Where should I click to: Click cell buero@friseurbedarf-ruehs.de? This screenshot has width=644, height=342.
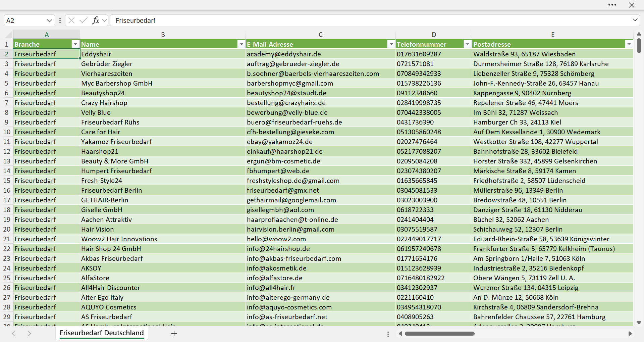pyautogui.click(x=321, y=122)
